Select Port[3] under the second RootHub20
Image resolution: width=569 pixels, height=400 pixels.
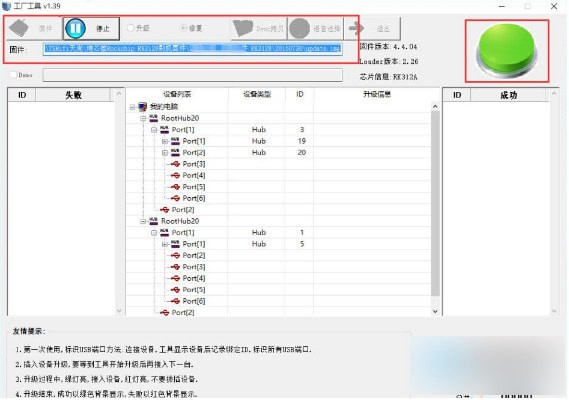click(x=194, y=267)
